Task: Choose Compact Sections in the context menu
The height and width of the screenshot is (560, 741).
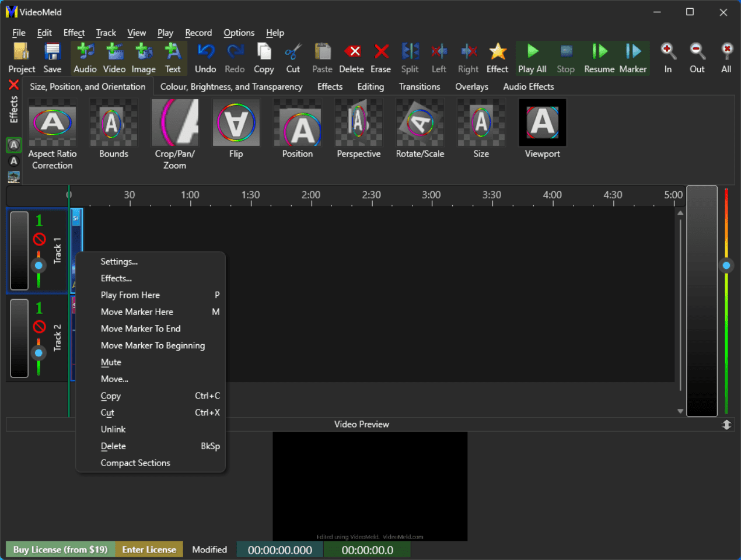Action: pyautogui.click(x=151, y=463)
